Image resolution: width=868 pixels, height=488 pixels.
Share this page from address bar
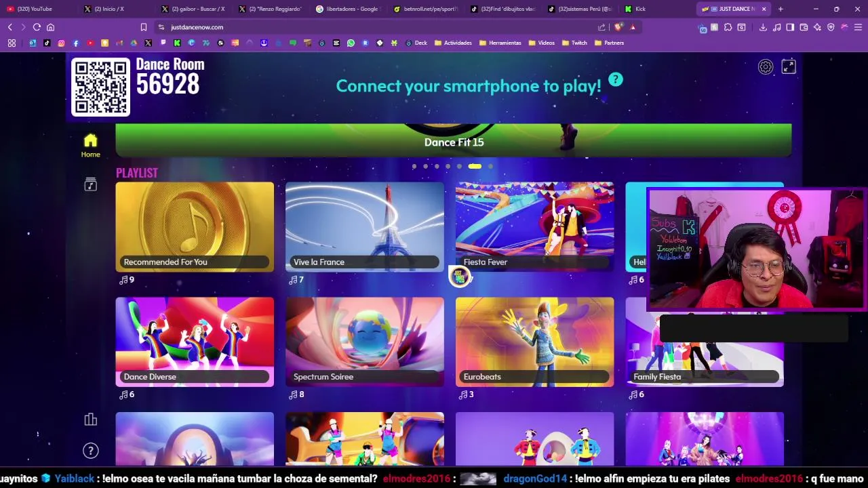coord(601,27)
